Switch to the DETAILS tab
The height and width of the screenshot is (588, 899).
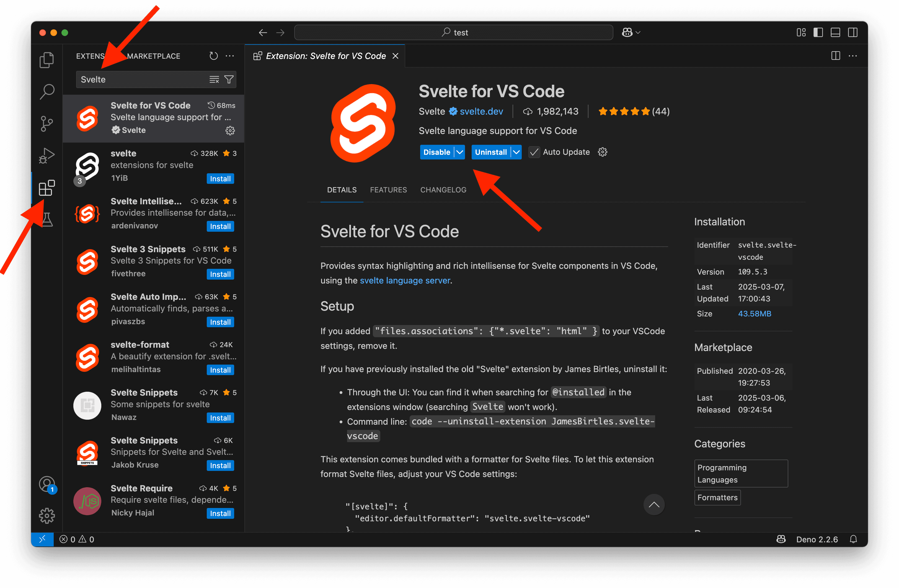point(342,190)
